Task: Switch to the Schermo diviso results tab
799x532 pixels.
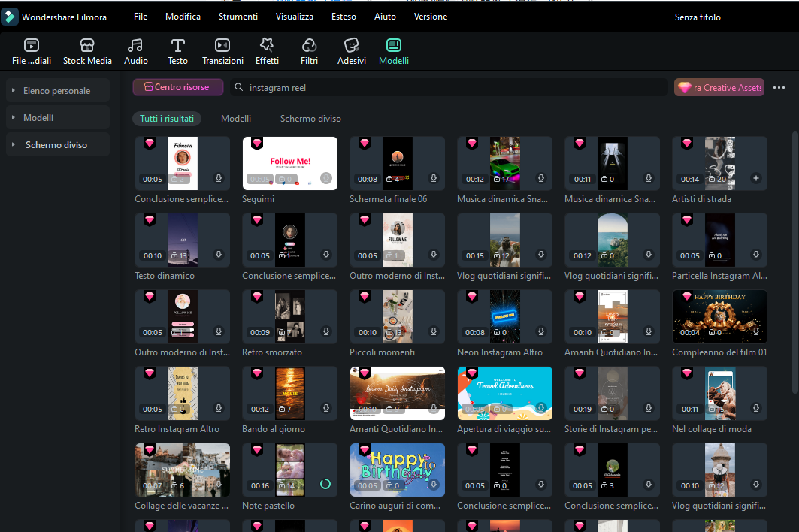Action: (310, 118)
